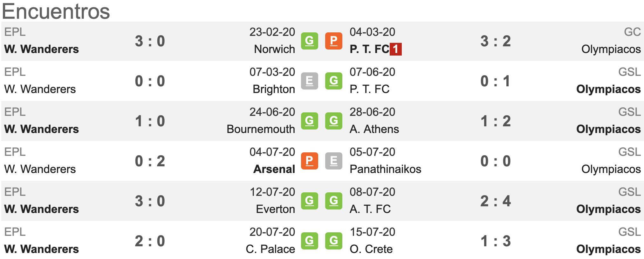Open the 2 : 4 score for the A. T. FC match
The height and width of the screenshot is (259, 644).
pos(496,201)
